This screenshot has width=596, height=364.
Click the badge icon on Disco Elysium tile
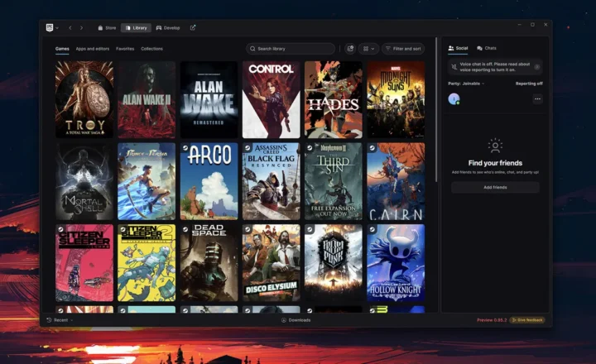(x=248, y=229)
